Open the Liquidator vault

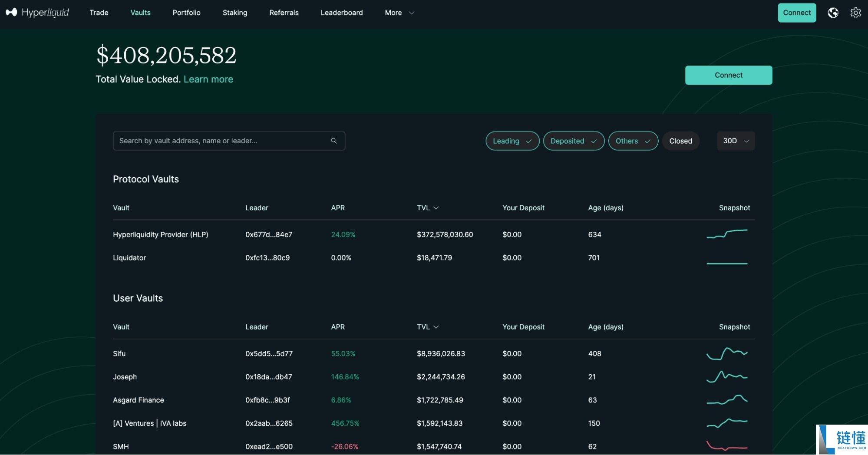(129, 257)
